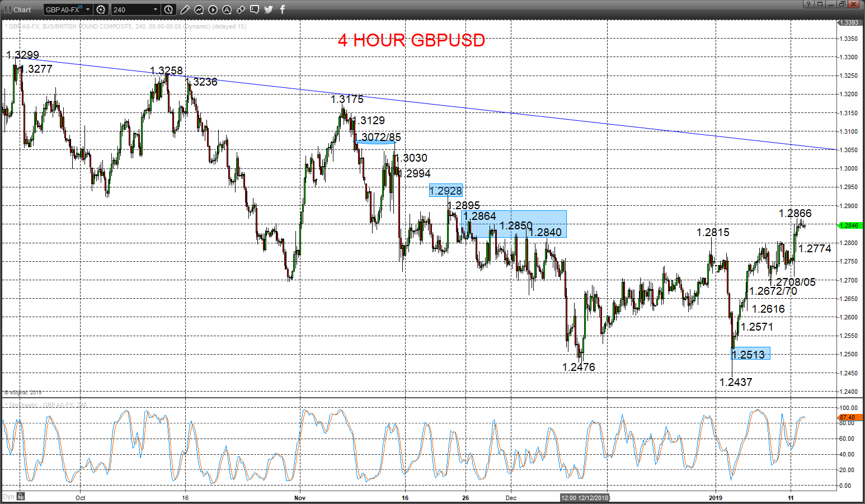Select the pencil drawing tool icon

tap(185, 10)
